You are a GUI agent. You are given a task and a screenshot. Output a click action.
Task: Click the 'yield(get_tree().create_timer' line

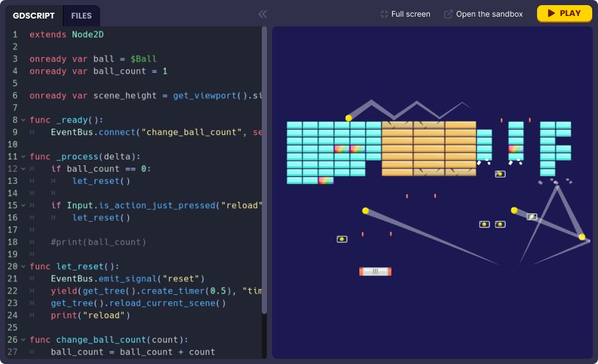156,291
